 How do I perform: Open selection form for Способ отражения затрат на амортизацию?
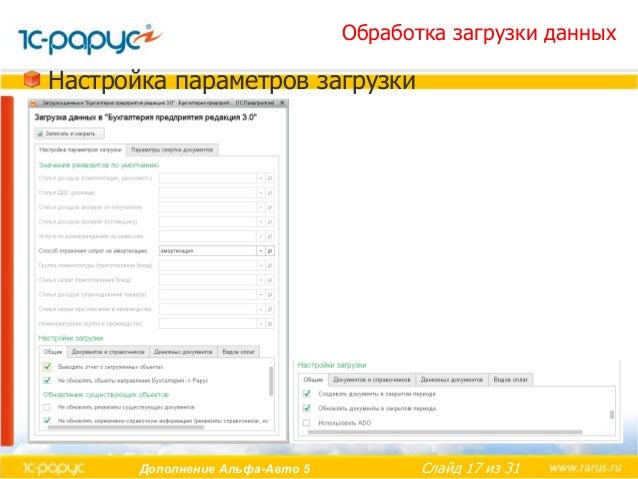[270, 251]
